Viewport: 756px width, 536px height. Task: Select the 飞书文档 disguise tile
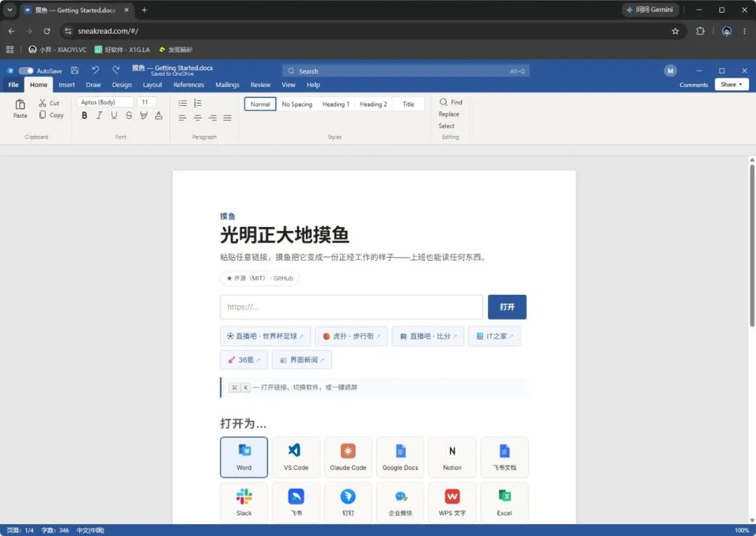click(x=504, y=458)
